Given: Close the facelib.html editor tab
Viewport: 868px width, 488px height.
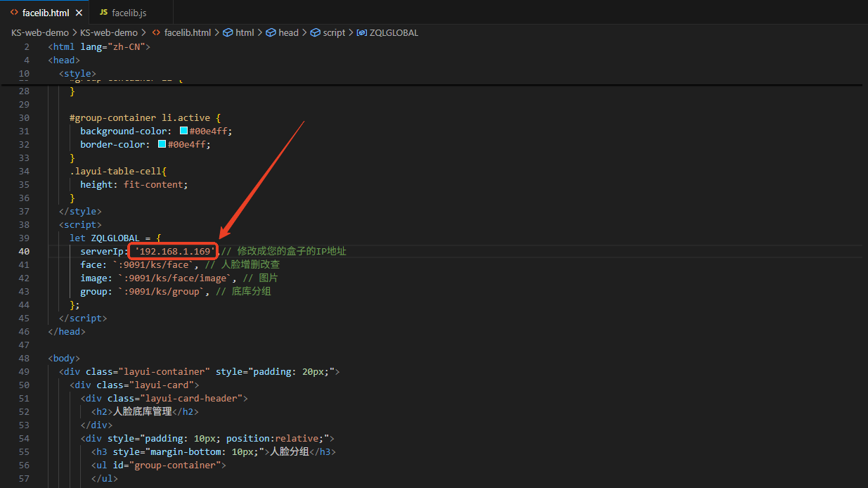Looking at the screenshot, I should (79, 13).
